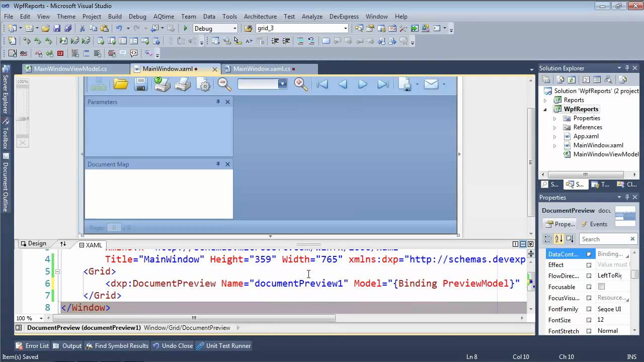Screen dimensions: 644x362
Task: Click Properties icon in Solution Explorer toolbar
Action: (546, 79)
